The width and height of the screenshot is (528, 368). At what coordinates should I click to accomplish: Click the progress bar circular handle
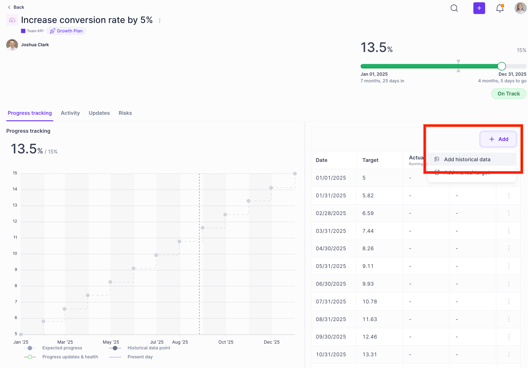tap(501, 66)
